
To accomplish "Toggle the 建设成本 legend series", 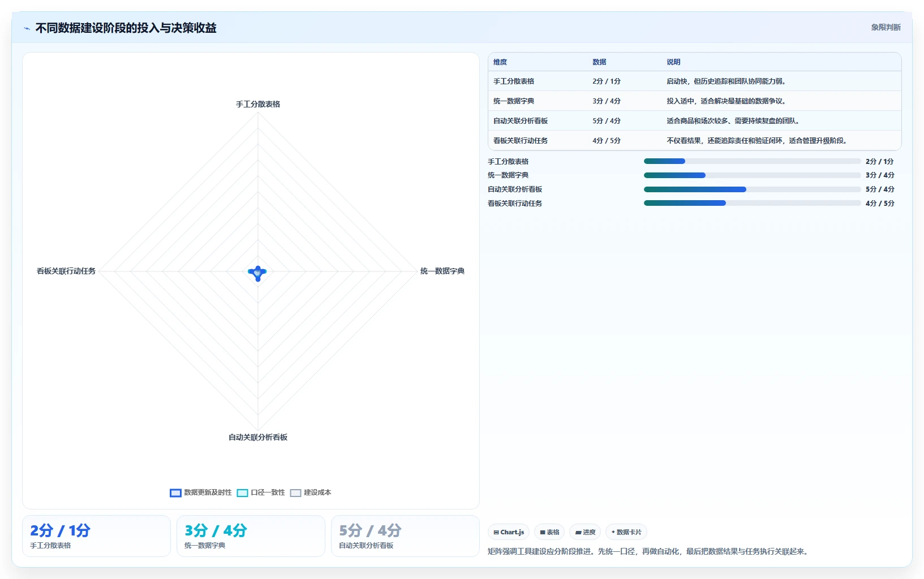I will pyautogui.click(x=311, y=492).
